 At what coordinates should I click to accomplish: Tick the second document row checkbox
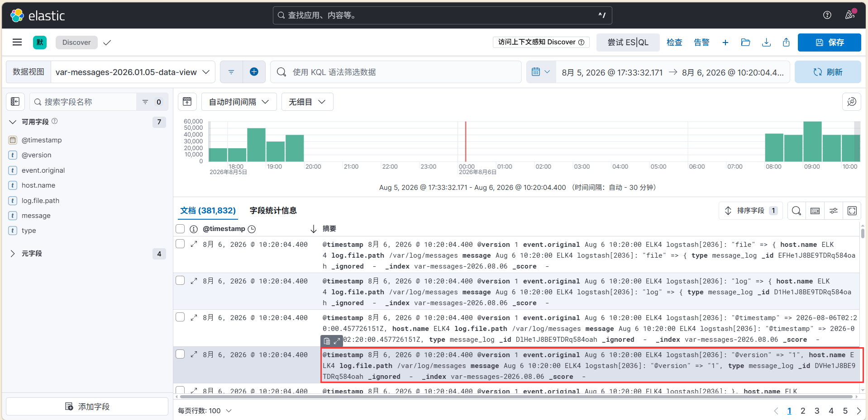[180, 280]
